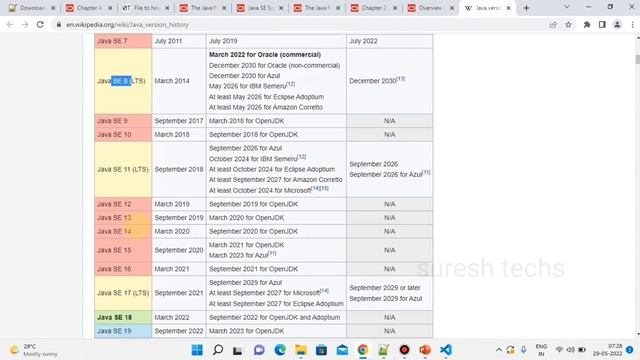Open the Mail app from the taskbar
Image resolution: width=640 pixels, height=360 pixels.
pyautogui.click(x=342, y=350)
